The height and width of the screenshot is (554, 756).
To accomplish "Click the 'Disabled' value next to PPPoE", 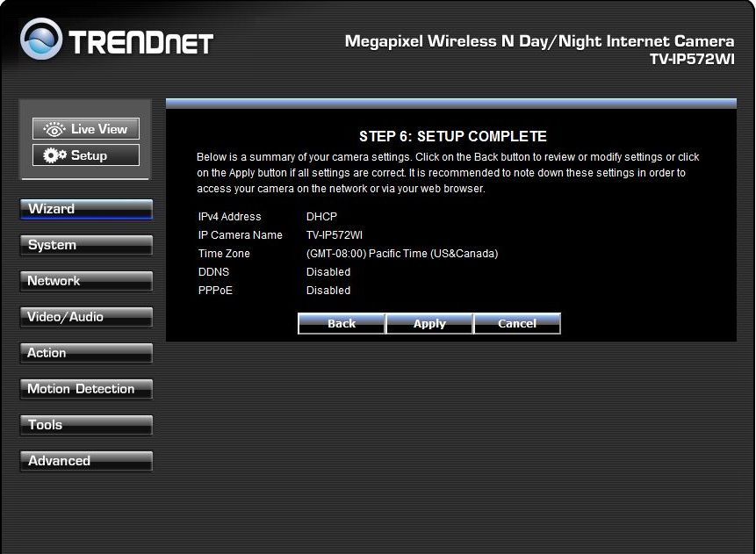I will pos(328,291).
